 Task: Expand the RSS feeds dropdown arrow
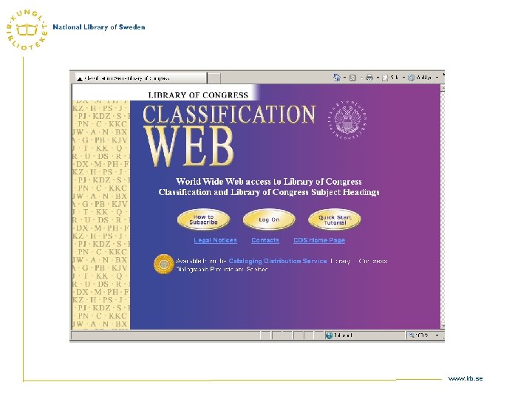point(361,78)
